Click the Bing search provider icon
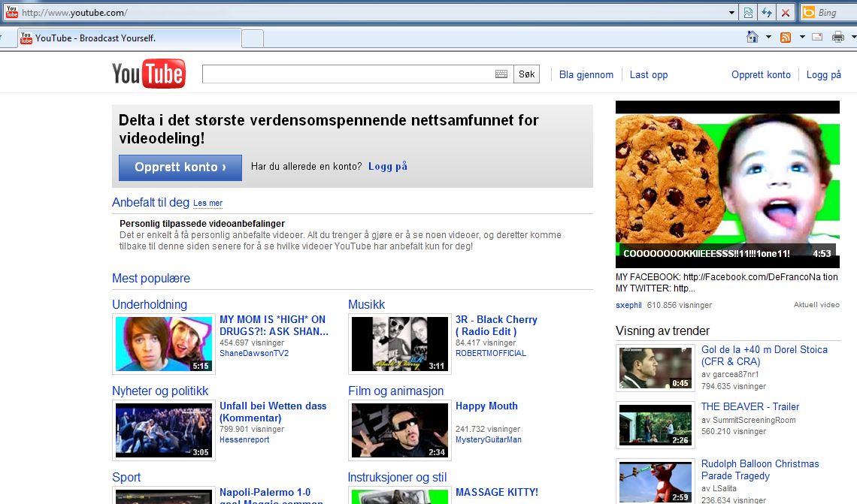Viewport: 857px width, 504px height. tap(809, 13)
